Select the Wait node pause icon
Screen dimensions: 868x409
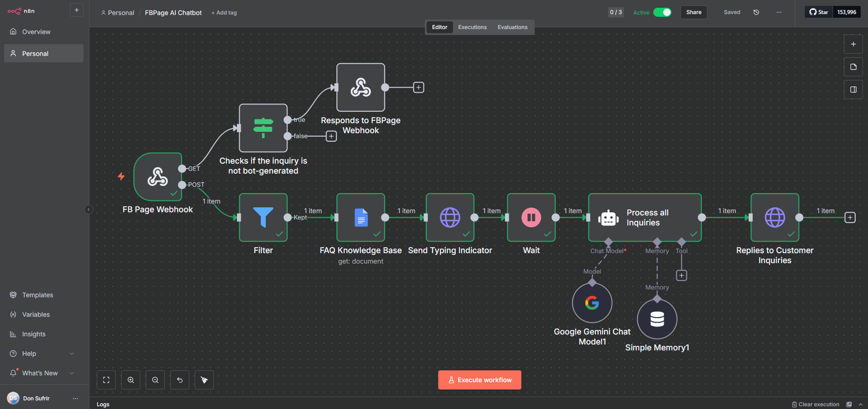click(531, 217)
